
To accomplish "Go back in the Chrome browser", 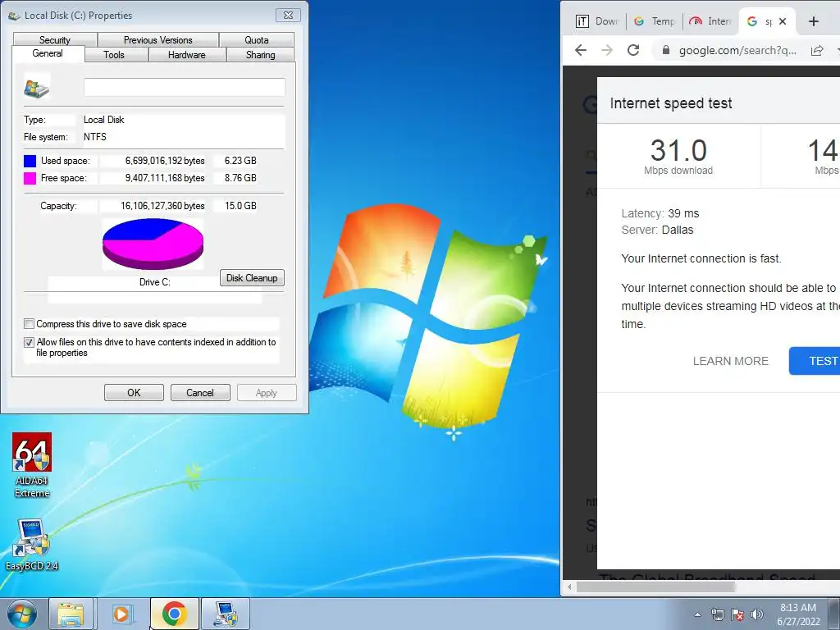I will pos(581,50).
